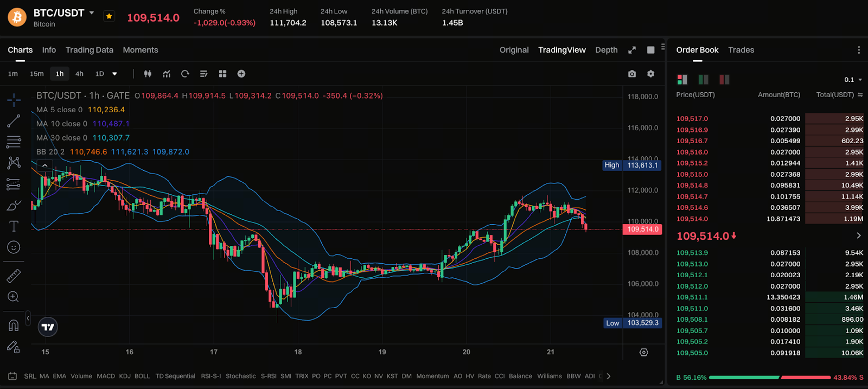Viewport: 868px width, 389px height.
Task: Take a chart snapshot with camera icon
Action: (x=632, y=74)
